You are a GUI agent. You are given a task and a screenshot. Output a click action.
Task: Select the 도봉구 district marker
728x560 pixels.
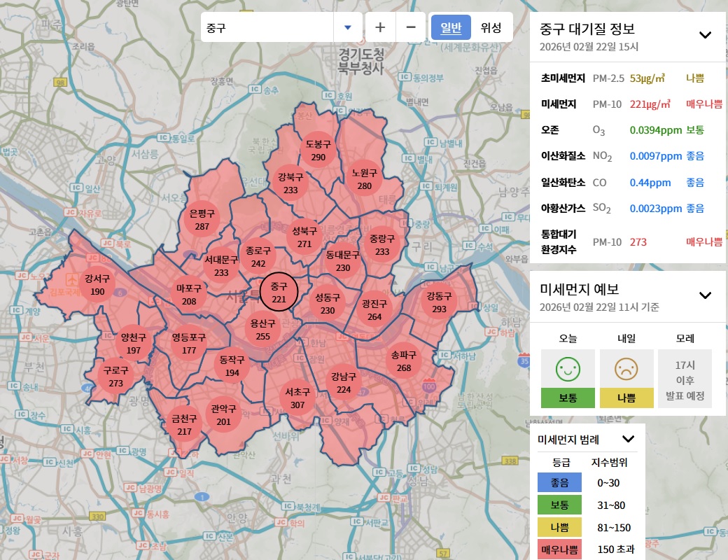(x=318, y=150)
